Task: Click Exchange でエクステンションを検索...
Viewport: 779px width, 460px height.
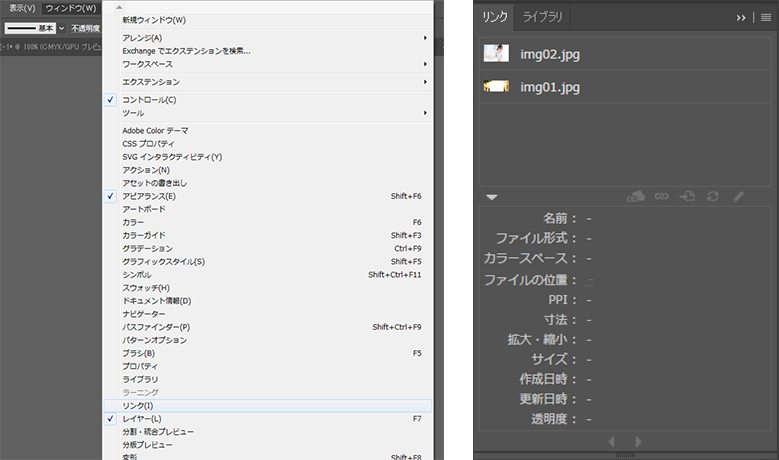Action: click(x=186, y=51)
